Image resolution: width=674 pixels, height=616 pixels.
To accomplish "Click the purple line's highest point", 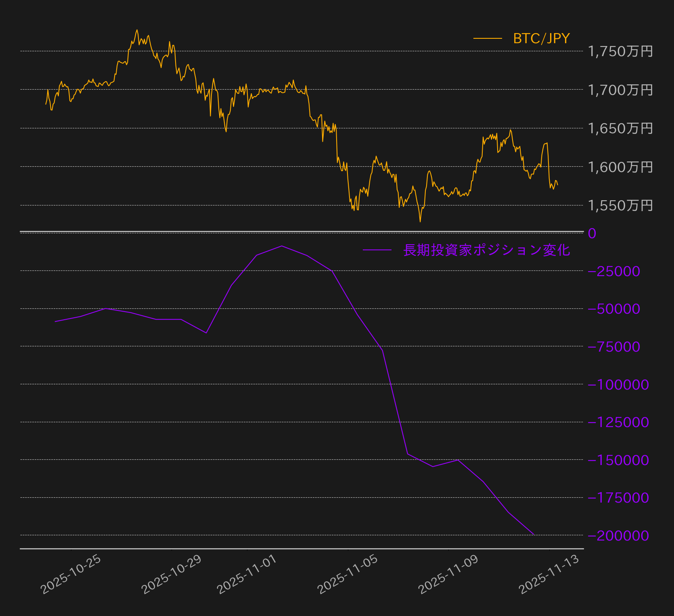I will (x=282, y=245).
